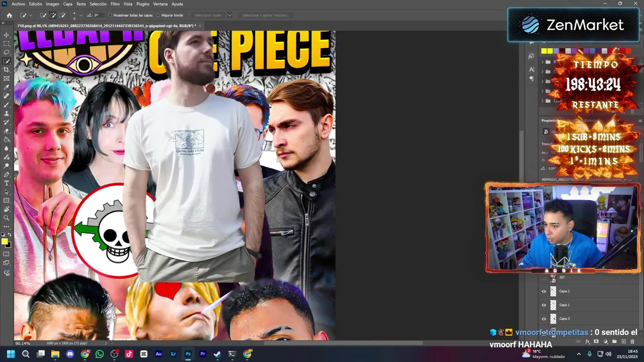Select the History Brush tool
Viewport: 644px width, 362px height.
[x=7, y=122]
